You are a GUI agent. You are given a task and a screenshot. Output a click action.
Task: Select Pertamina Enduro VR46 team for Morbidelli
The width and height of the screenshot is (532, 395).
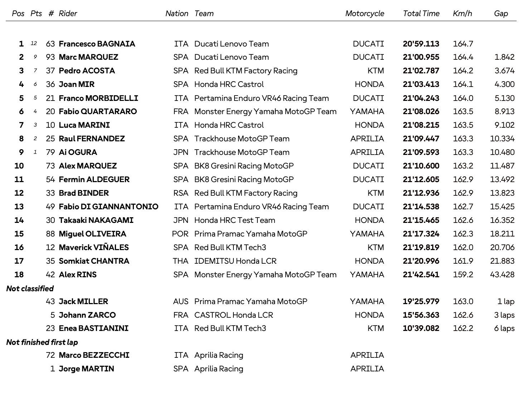[x=262, y=98]
